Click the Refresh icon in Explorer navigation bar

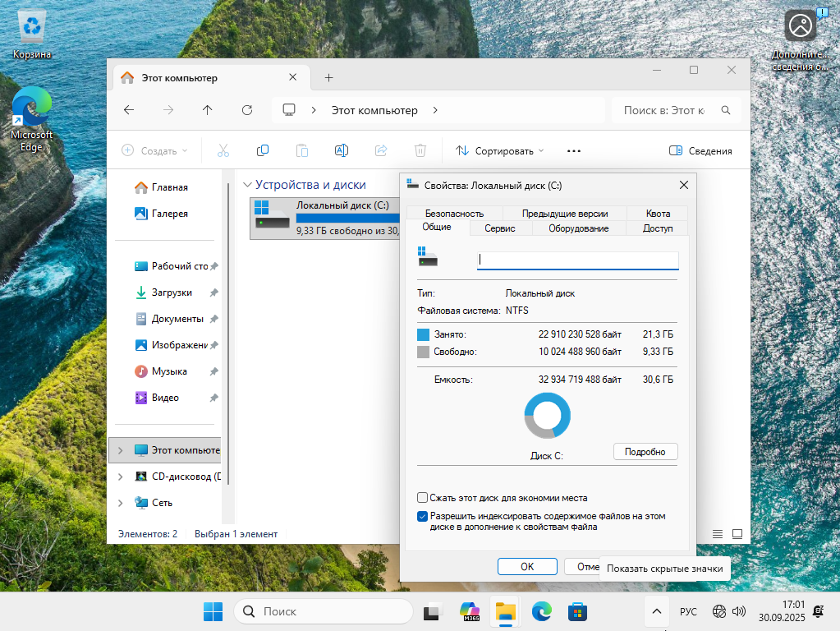pos(247,110)
